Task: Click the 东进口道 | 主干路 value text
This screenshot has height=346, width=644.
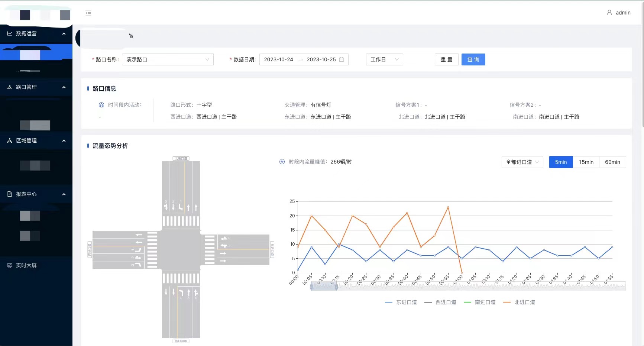Action: (x=331, y=117)
